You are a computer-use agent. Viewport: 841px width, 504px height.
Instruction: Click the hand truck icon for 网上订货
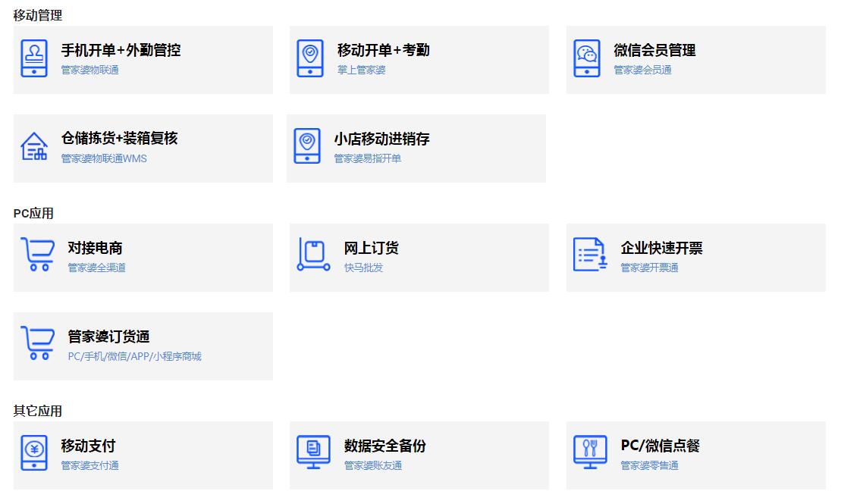tap(313, 255)
